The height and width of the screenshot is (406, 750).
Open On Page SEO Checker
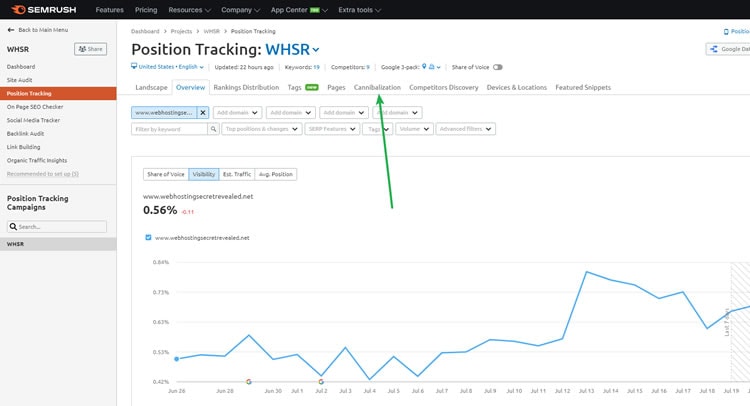(35, 107)
